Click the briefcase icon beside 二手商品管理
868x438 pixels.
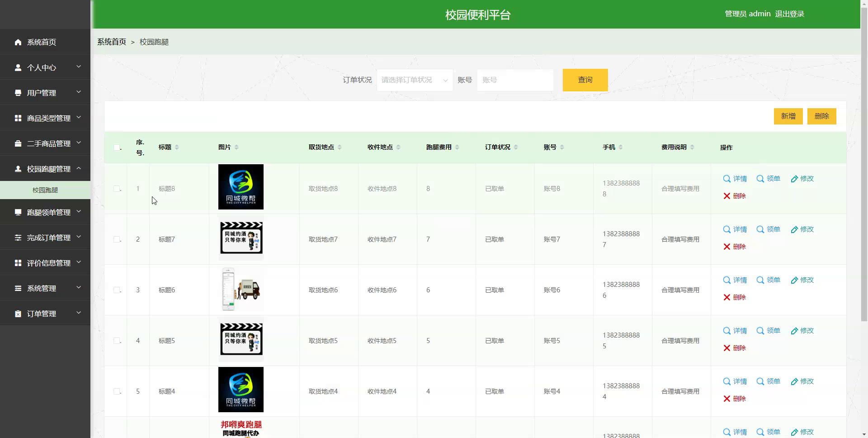(18, 143)
